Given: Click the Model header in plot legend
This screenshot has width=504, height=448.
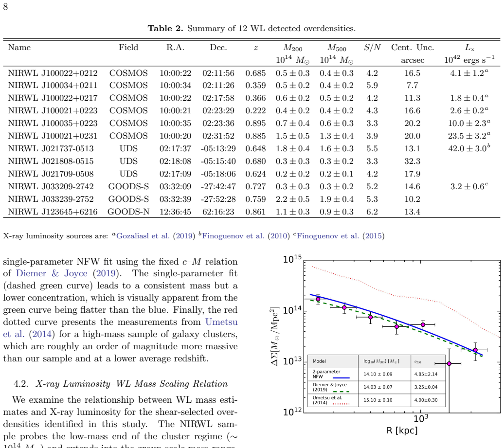Looking at the screenshot, I should (319, 361).
